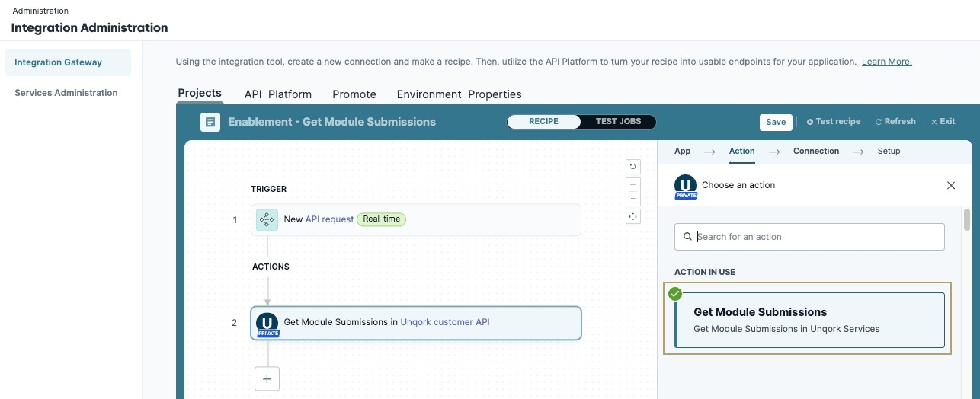Screen dimensions: 980x399
Task: Zoom in on the recipe canvas
Action: (633, 185)
